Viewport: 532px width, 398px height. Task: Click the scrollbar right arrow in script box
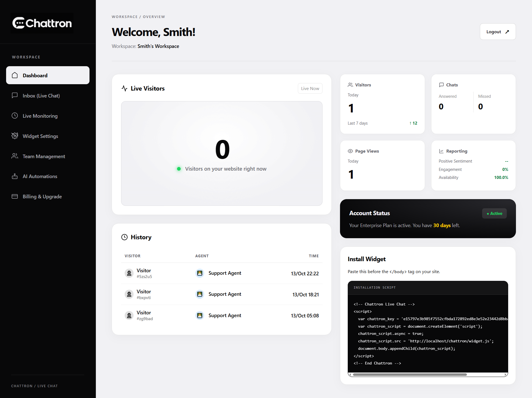point(506,374)
